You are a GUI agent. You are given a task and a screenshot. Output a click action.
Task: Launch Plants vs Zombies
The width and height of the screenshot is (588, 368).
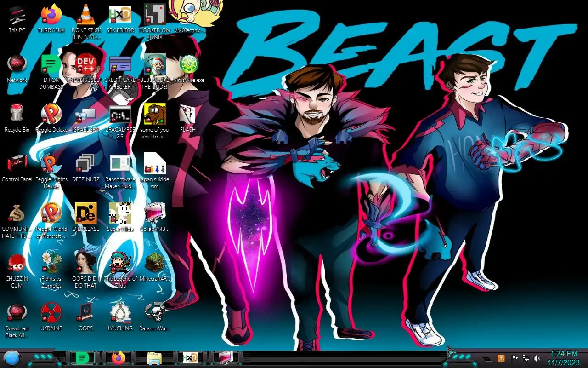pos(51,270)
